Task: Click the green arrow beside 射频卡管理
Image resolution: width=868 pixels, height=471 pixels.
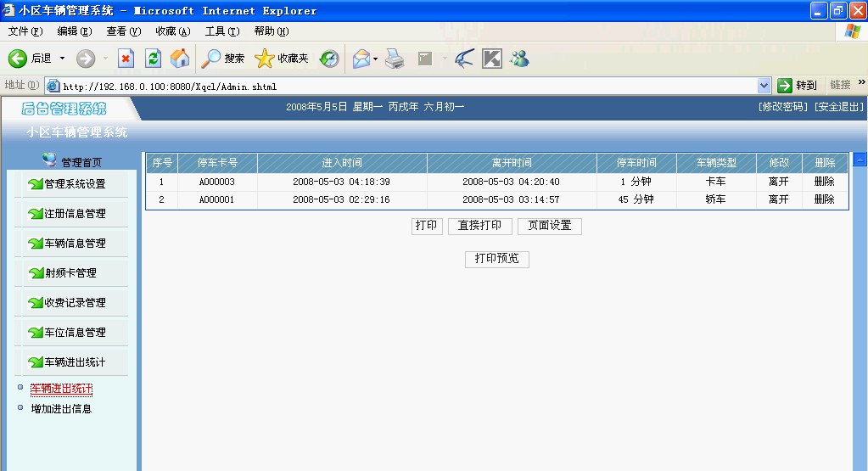Action: tap(36, 273)
